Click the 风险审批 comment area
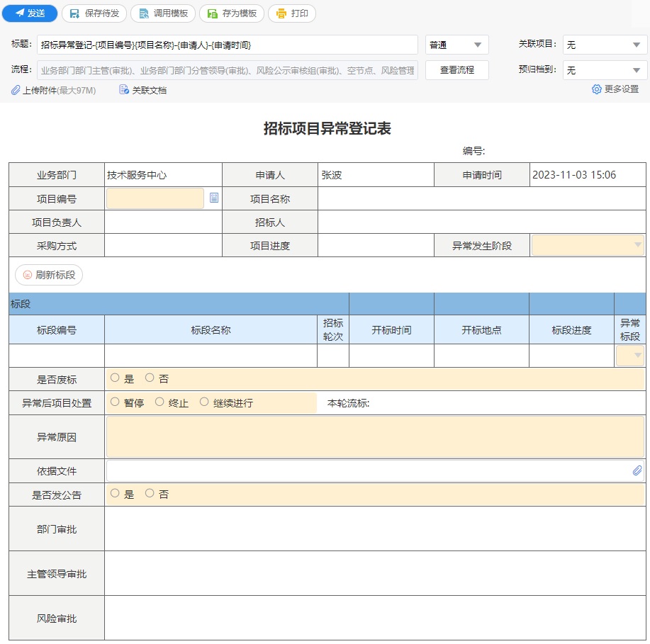 point(375,618)
